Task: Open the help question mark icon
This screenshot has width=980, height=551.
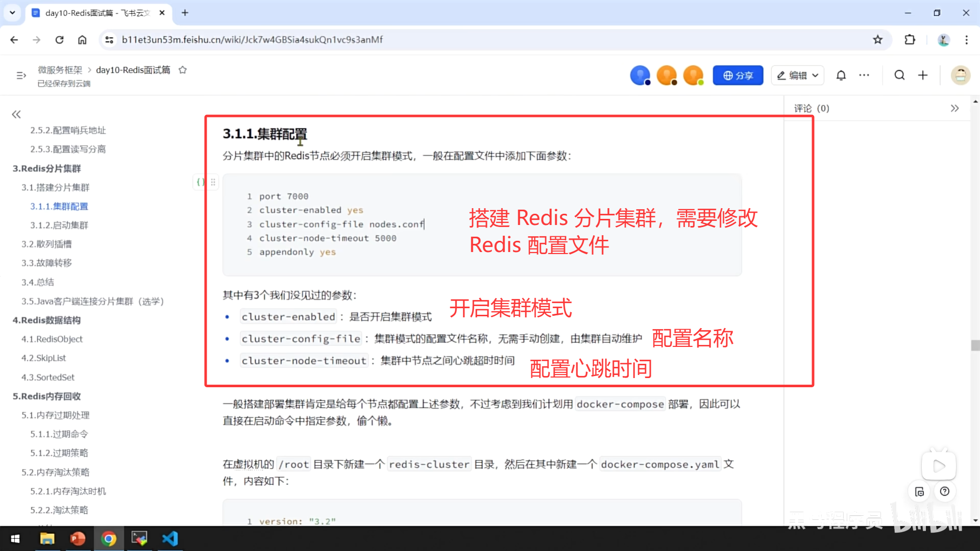Action: pyautogui.click(x=945, y=491)
